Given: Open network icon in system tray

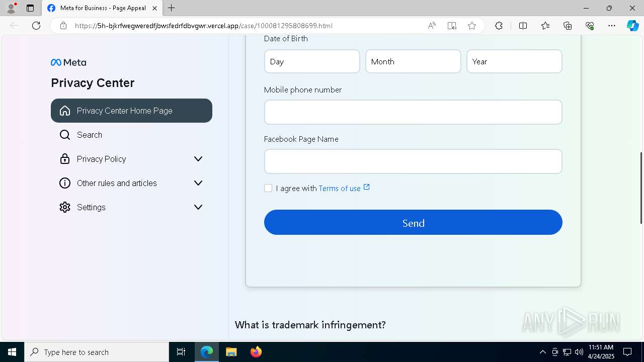Looking at the screenshot, I should (x=567, y=352).
